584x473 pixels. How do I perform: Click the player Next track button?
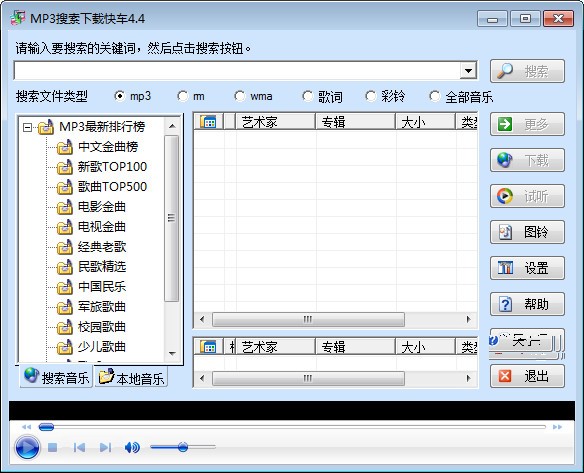pos(105,447)
